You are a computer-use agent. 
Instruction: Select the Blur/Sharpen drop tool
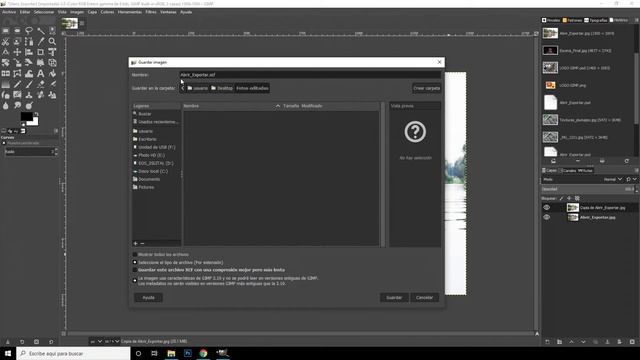point(6,106)
